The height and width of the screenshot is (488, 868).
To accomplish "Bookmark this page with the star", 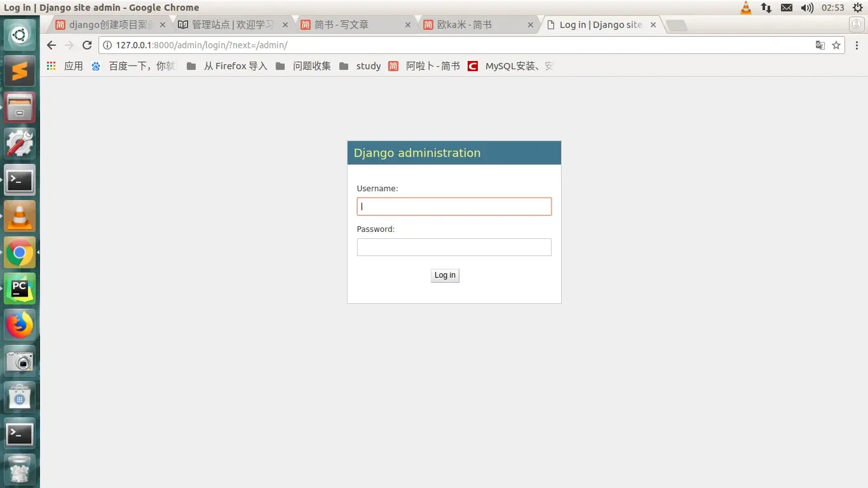I will [836, 45].
